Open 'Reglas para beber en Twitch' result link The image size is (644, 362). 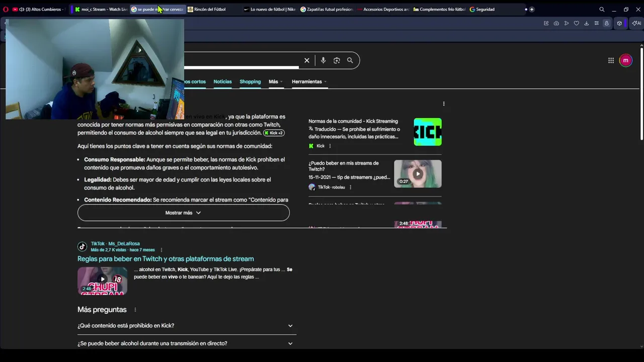tap(166, 259)
